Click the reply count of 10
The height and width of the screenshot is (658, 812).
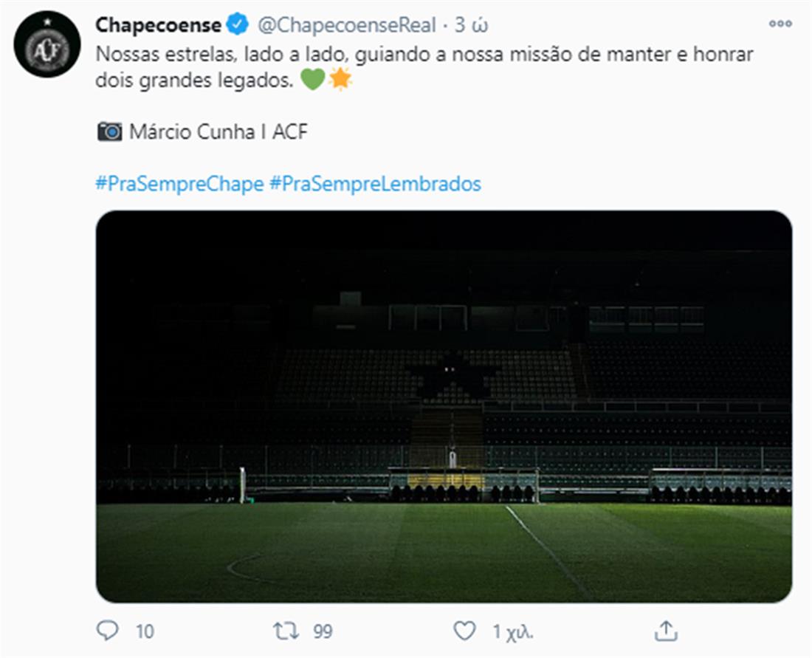coord(145,631)
